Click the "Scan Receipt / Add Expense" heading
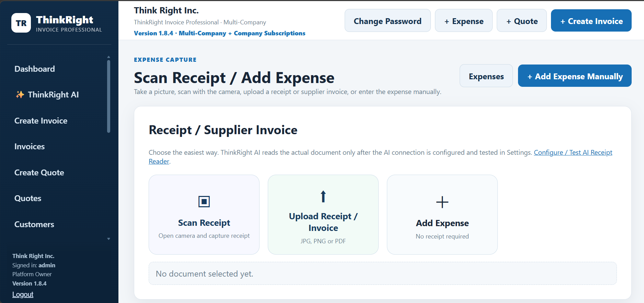The image size is (644, 303). (234, 78)
